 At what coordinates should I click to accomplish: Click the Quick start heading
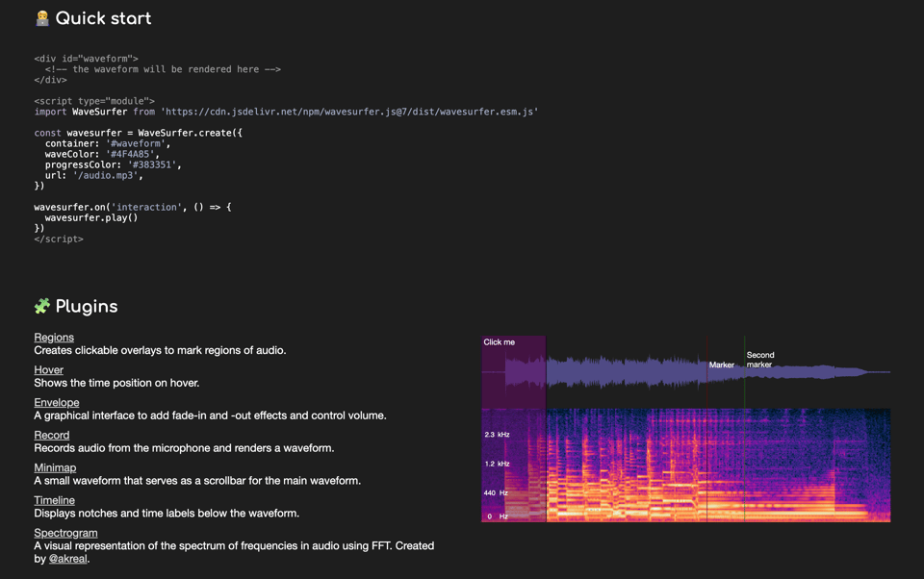(103, 18)
